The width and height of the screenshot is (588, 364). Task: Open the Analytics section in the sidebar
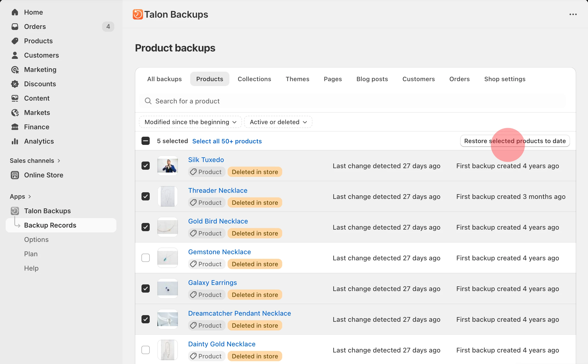(x=15, y=141)
